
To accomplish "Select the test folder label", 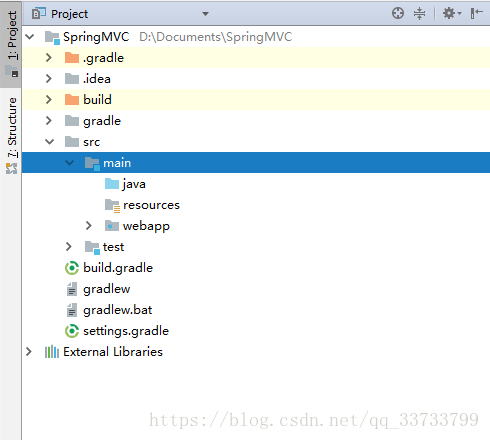I will tap(113, 247).
